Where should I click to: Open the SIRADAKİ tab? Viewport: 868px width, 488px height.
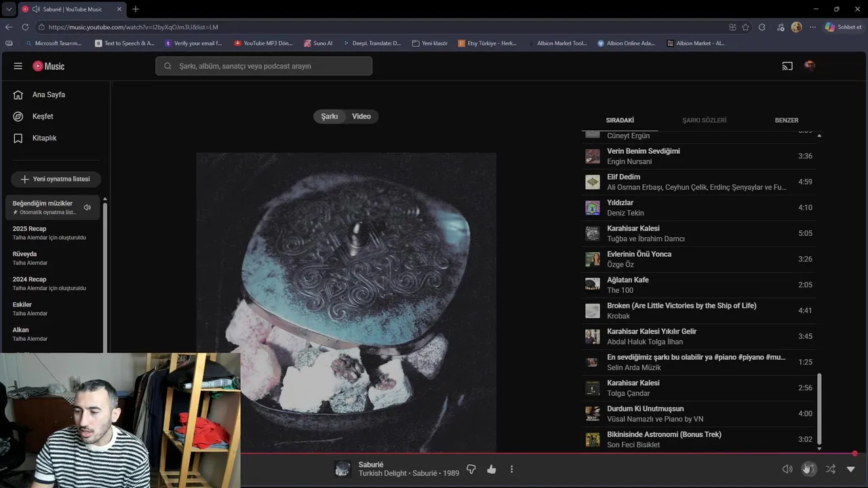(620, 120)
